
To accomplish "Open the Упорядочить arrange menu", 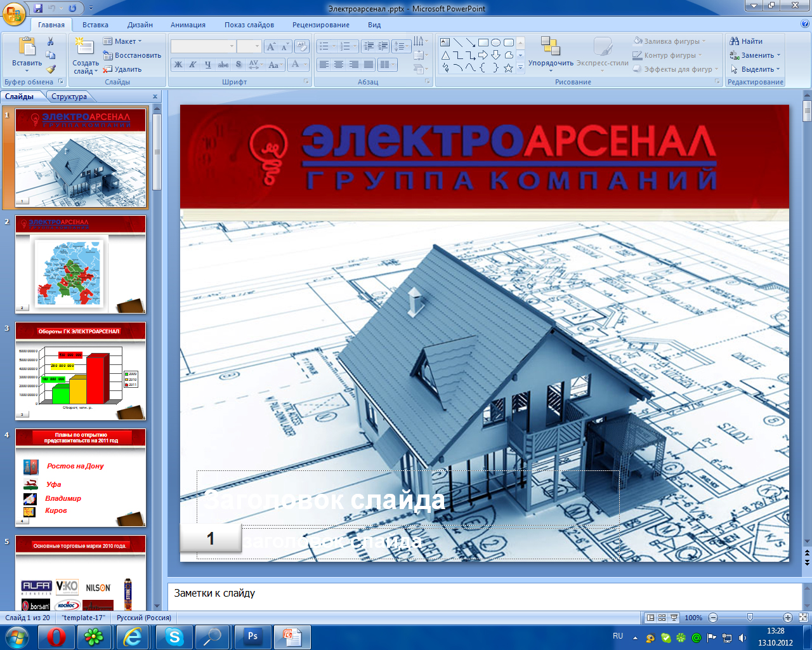I will (x=551, y=54).
